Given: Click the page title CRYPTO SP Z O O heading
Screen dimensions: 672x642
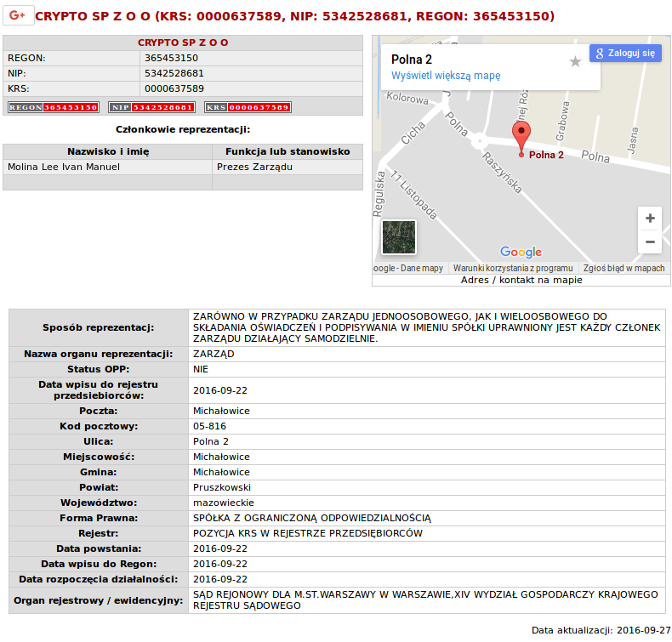Looking at the screenshot, I should 294,16.
